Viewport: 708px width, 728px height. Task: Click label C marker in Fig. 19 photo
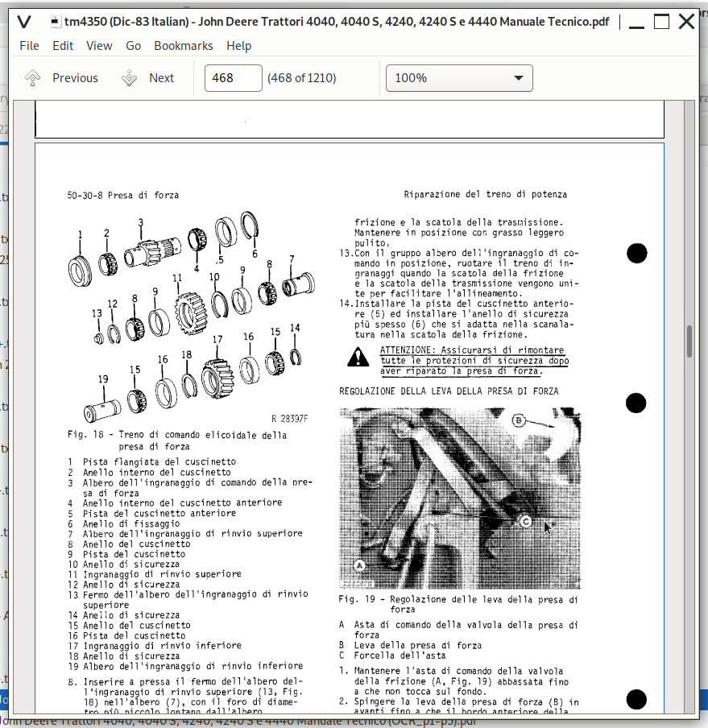coord(525,522)
